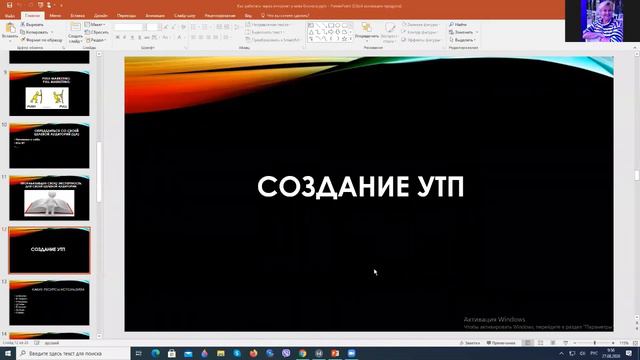The height and width of the screenshot is (360, 640).
Task: Expand the shapes gallery more arrow
Action: point(351,39)
